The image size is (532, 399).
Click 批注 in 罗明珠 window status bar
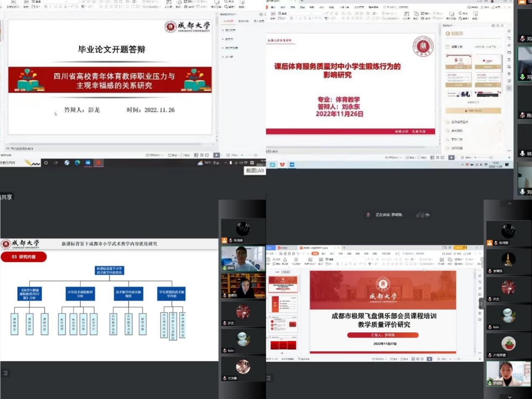click(405, 359)
